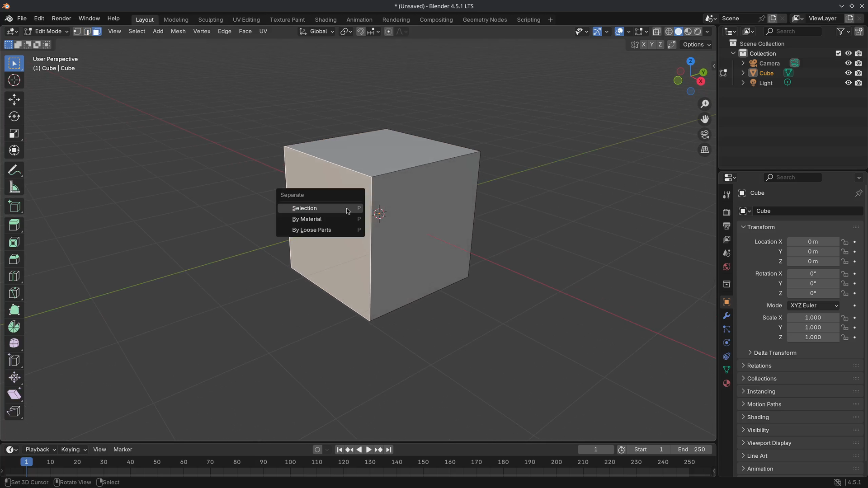Uncheck the Collection exclude checkbox
Image resolution: width=868 pixels, height=488 pixels.
coord(839,53)
